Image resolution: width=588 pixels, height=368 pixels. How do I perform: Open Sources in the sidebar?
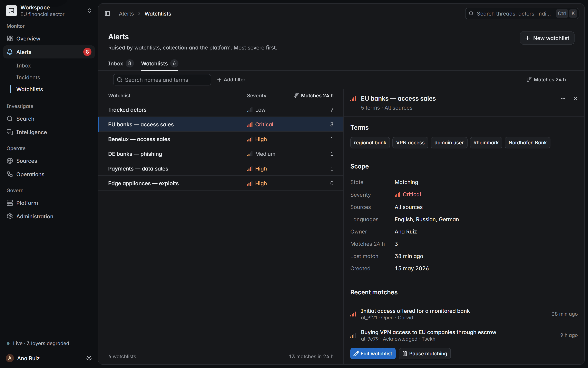click(49, 161)
